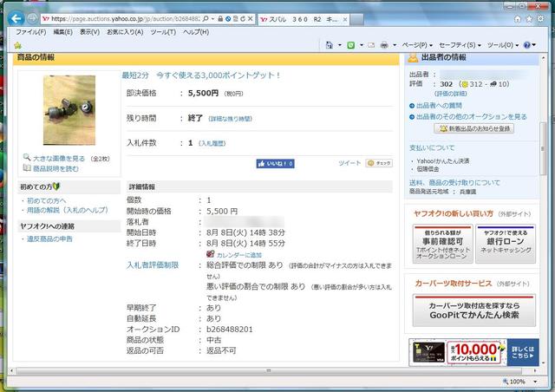Expand the セーフティ(S) dropdown menu

[x=460, y=45]
